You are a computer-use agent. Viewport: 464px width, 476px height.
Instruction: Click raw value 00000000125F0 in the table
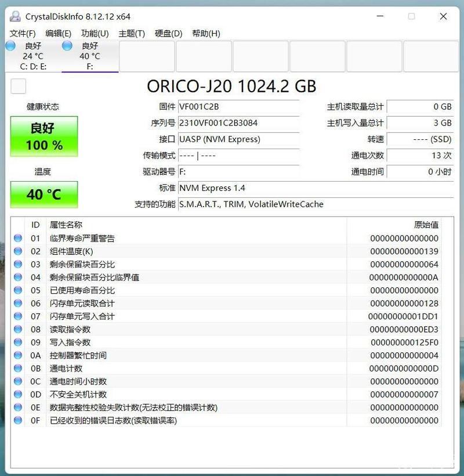click(405, 342)
